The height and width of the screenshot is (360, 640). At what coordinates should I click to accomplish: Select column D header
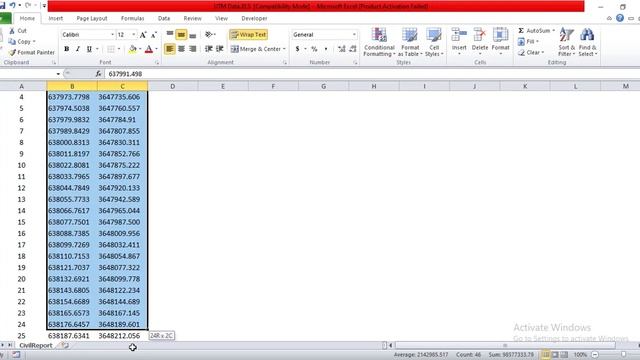click(x=173, y=86)
